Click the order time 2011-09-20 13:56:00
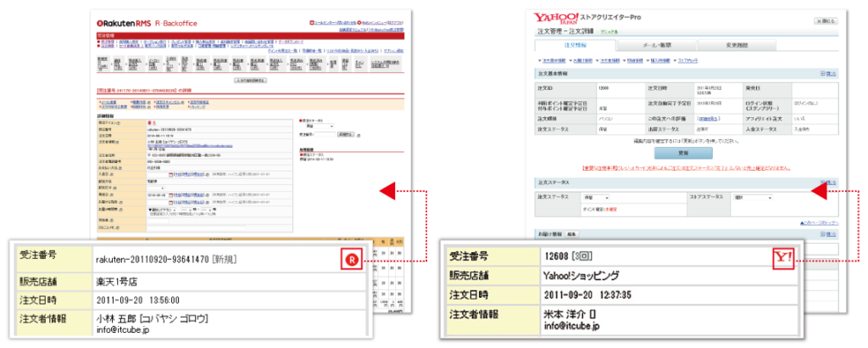 pos(137,300)
